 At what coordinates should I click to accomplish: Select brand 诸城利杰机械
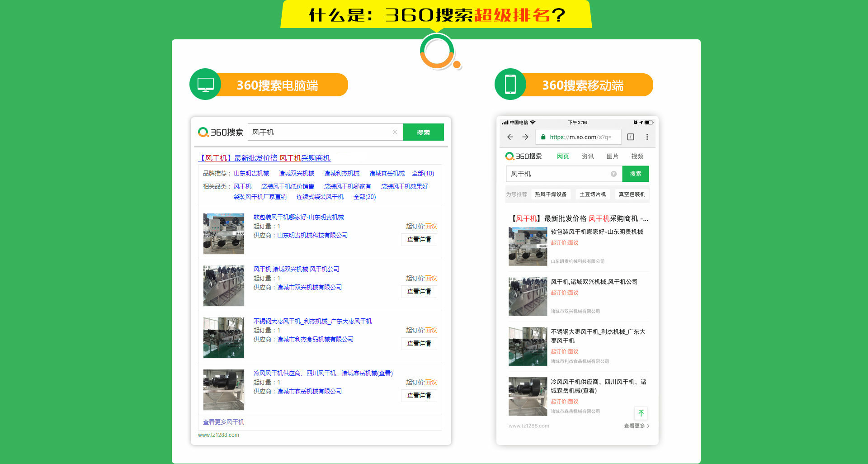point(342,173)
